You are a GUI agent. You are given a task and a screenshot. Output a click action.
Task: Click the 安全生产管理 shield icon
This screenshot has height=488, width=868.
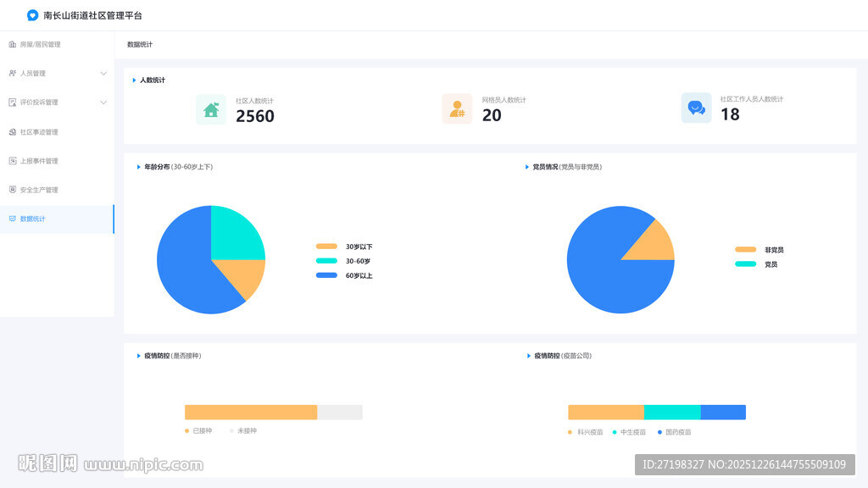[x=13, y=190]
